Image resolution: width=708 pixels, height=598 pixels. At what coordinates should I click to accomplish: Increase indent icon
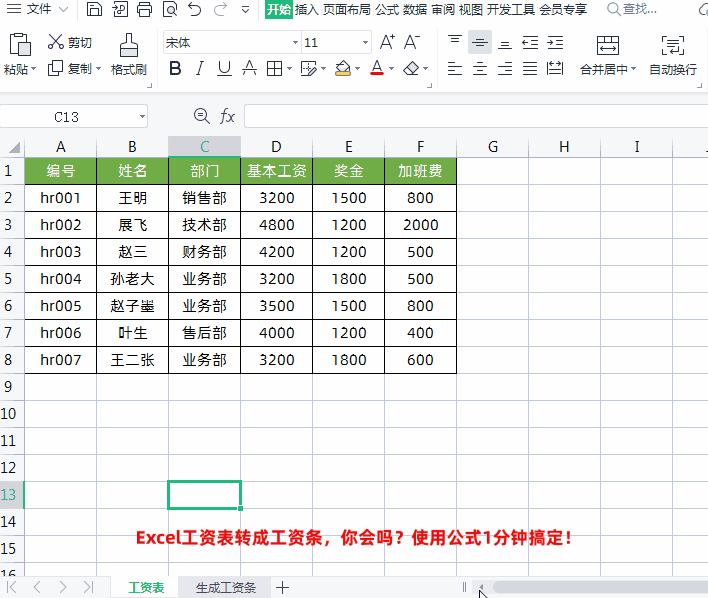(555, 42)
